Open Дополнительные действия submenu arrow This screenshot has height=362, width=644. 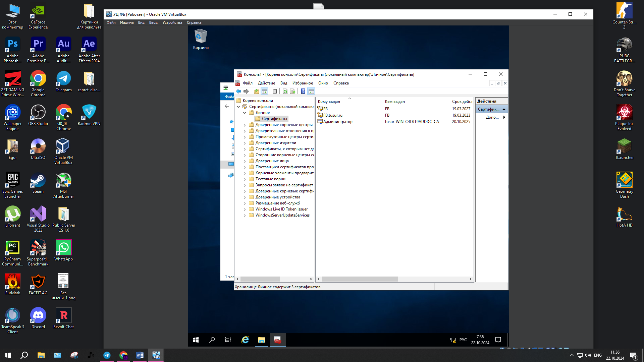(504, 117)
